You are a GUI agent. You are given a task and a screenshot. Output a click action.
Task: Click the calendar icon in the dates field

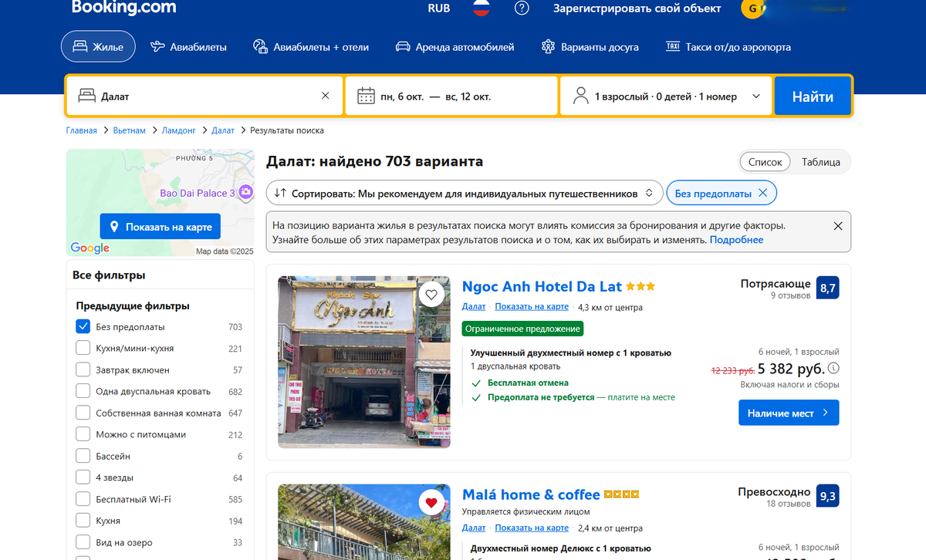(x=366, y=96)
